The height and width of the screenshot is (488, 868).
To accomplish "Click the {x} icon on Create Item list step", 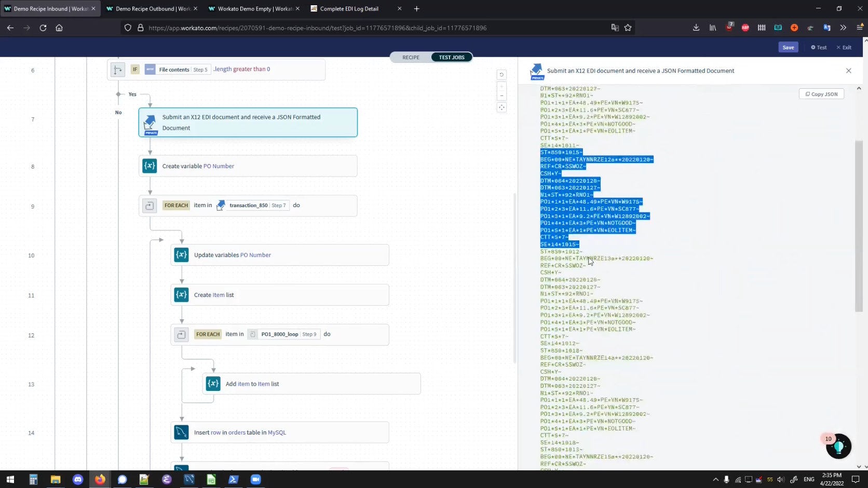I will [181, 294].
